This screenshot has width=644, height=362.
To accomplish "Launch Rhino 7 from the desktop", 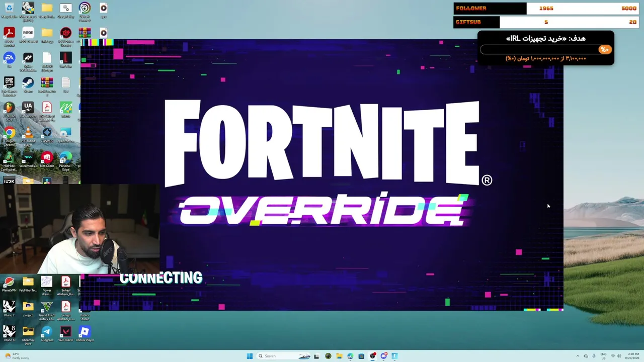I will coord(9,309).
